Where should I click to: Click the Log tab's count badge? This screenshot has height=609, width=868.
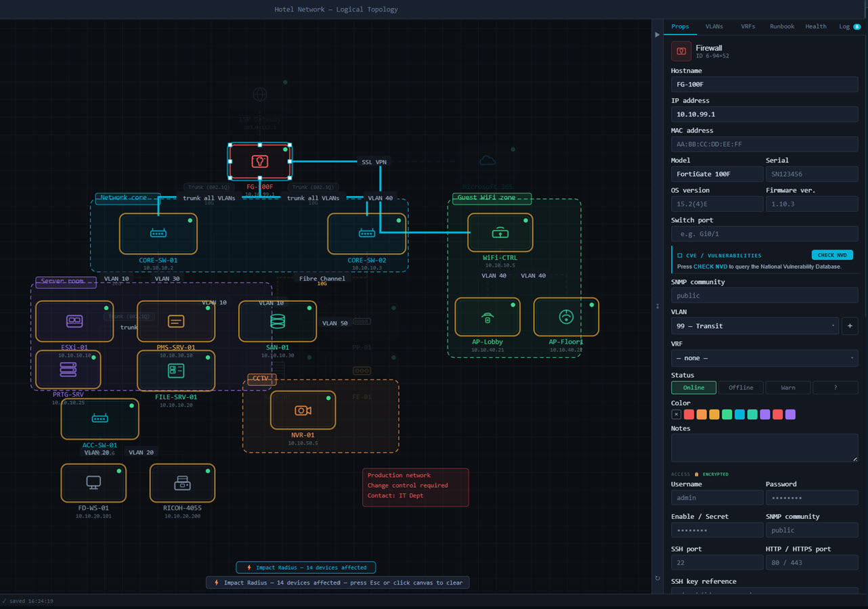[x=857, y=26]
